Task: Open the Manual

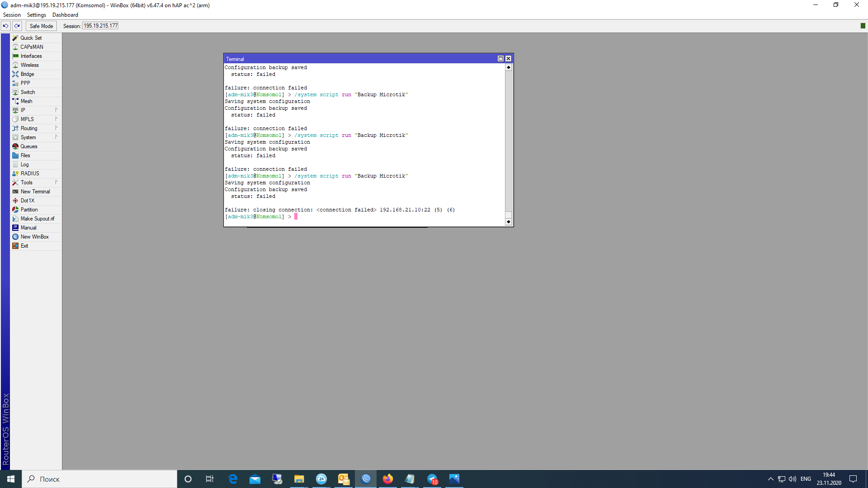Action: pos(36,228)
